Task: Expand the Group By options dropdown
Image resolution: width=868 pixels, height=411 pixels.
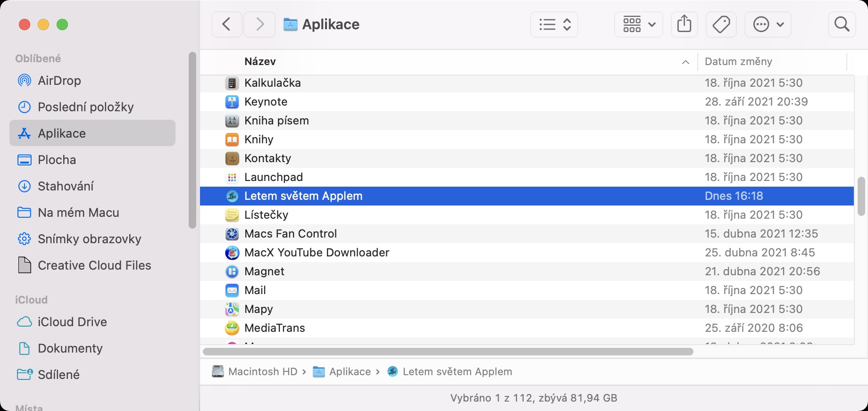Action: [x=639, y=24]
